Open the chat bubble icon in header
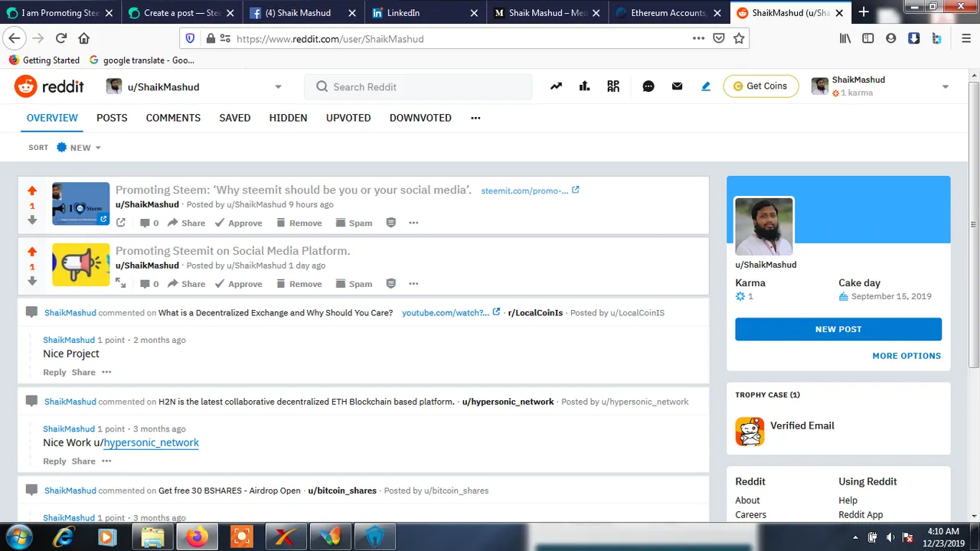The image size is (980, 551). [648, 86]
